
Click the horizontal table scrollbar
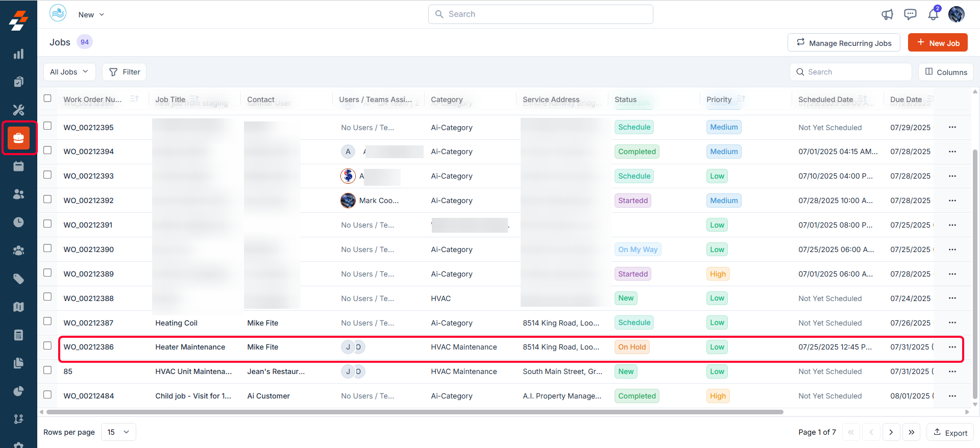[414, 412]
